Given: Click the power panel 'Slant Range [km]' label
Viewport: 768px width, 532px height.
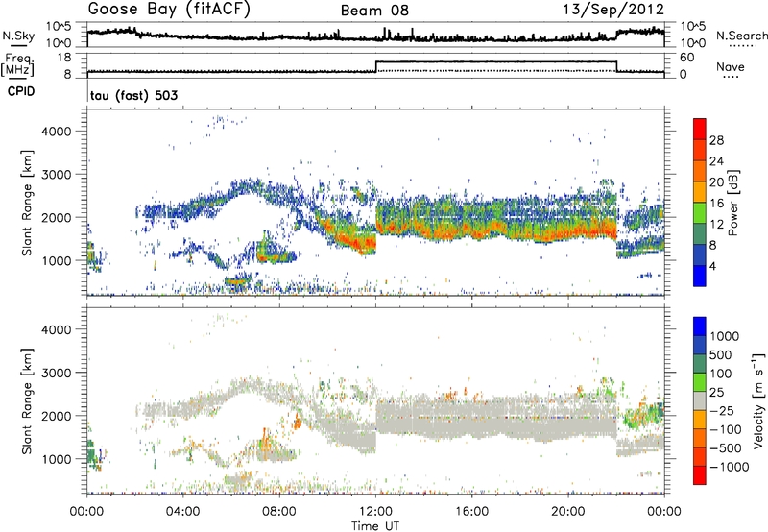Looking at the screenshot, I should [27, 203].
